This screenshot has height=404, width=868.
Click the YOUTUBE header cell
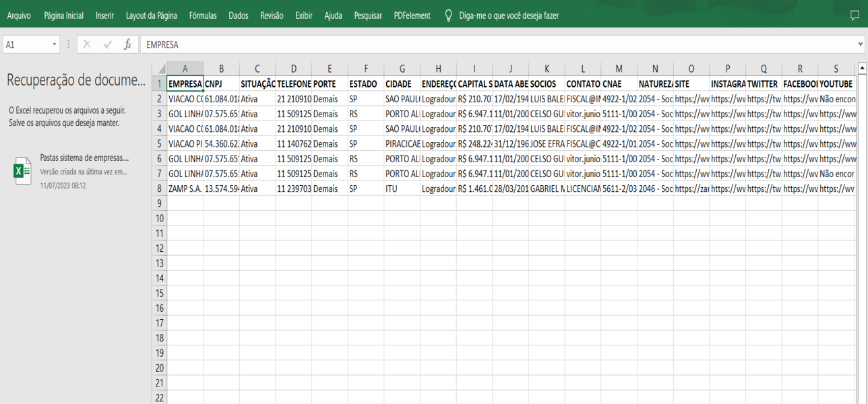[x=836, y=84]
